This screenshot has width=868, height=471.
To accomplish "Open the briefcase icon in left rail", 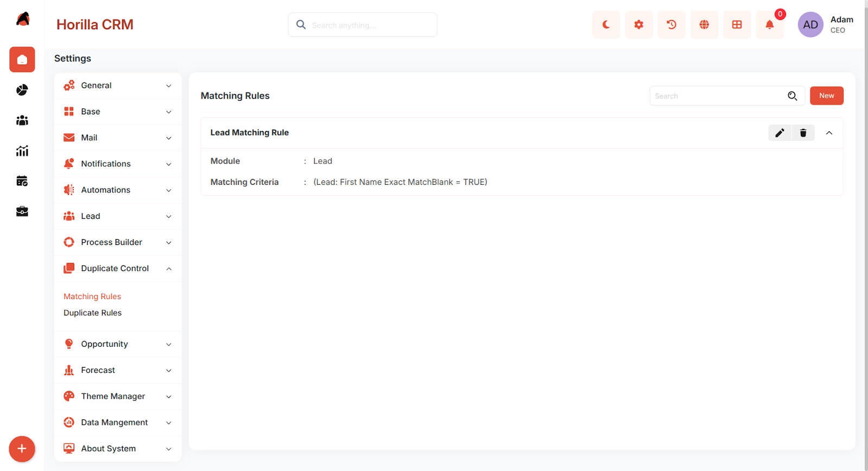I will click(x=22, y=211).
